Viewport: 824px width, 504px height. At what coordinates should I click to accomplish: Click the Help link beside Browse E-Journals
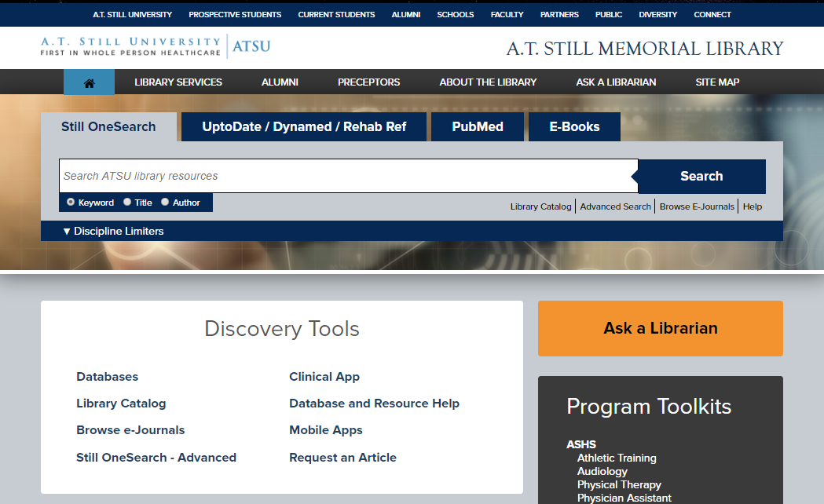click(x=752, y=206)
